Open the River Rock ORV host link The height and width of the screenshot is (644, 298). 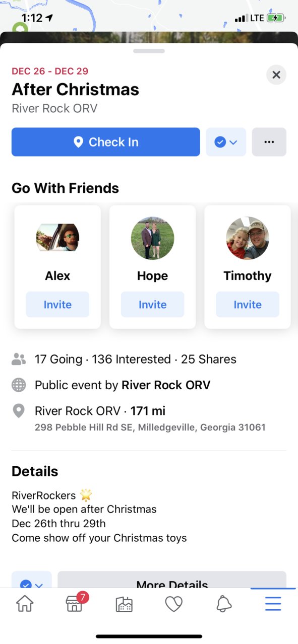(x=166, y=386)
